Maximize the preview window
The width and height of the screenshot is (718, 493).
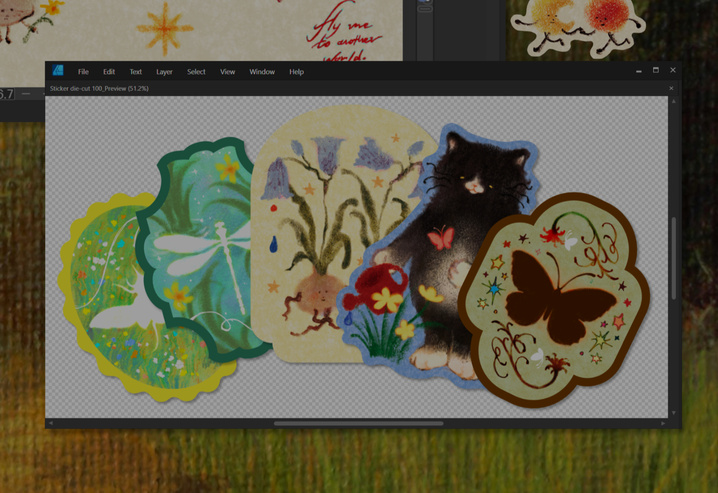pyautogui.click(x=655, y=71)
